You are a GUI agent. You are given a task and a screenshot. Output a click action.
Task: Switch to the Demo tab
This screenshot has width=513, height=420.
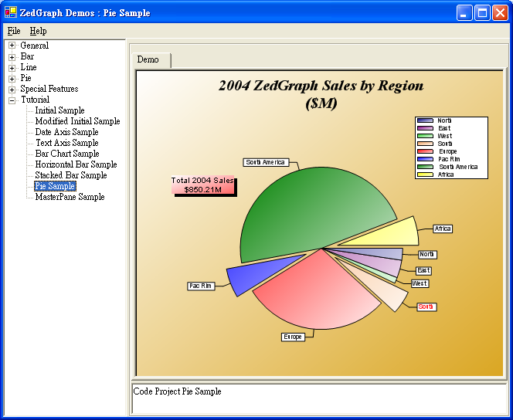(151, 59)
